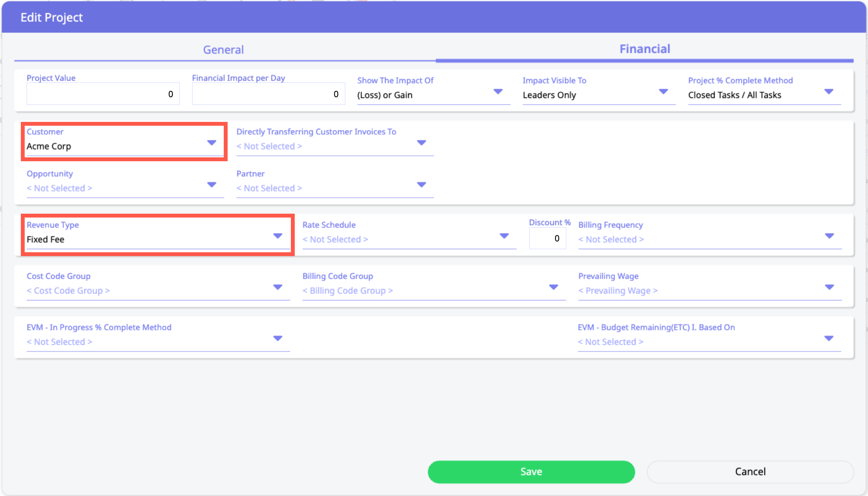The height and width of the screenshot is (496, 868).
Task: Click the Project Value input field
Action: pyautogui.click(x=103, y=94)
